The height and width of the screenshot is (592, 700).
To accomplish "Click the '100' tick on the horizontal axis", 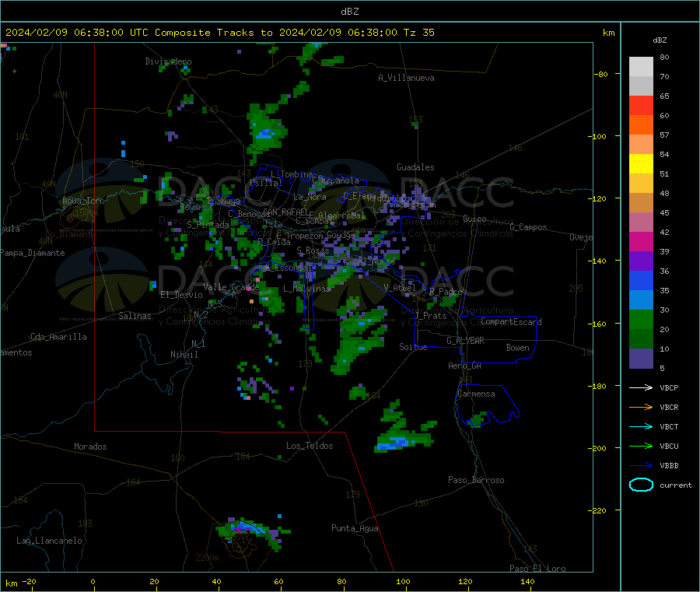I will point(403,581).
